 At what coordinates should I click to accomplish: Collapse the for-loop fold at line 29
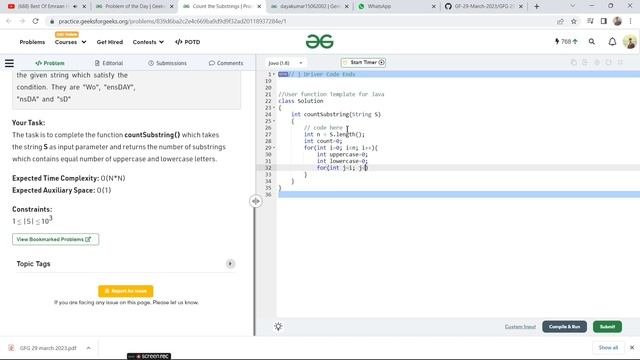[x=274, y=148]
